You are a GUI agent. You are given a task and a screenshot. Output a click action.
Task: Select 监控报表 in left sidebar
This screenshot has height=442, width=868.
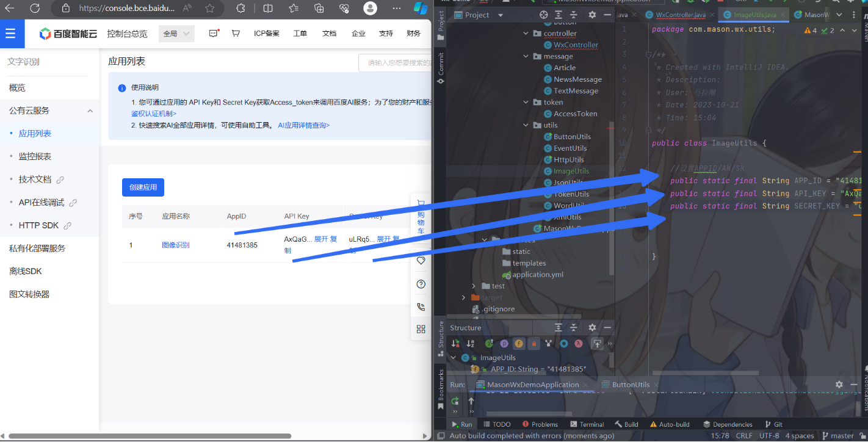coord(35,156)
